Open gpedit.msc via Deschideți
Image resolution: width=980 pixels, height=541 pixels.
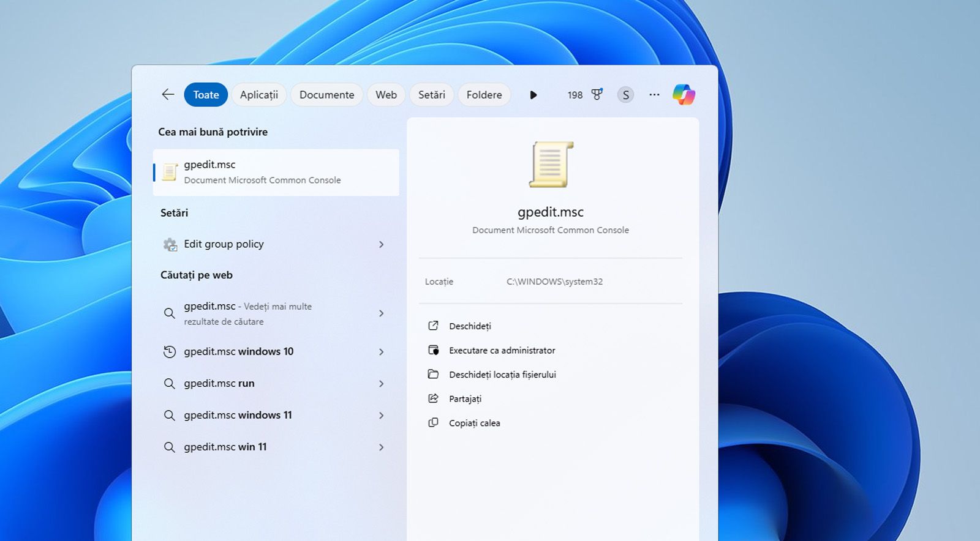click(470, 326)
